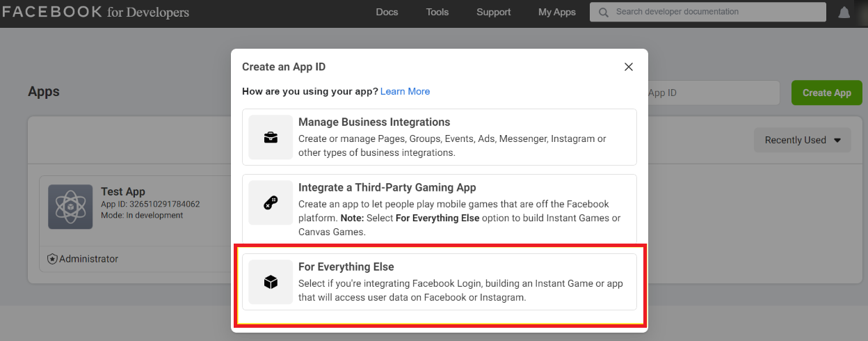Viewport: 868px width, 341px height.
Task: Choose the For Everything Else option
Action: click(x=440, y=282)
